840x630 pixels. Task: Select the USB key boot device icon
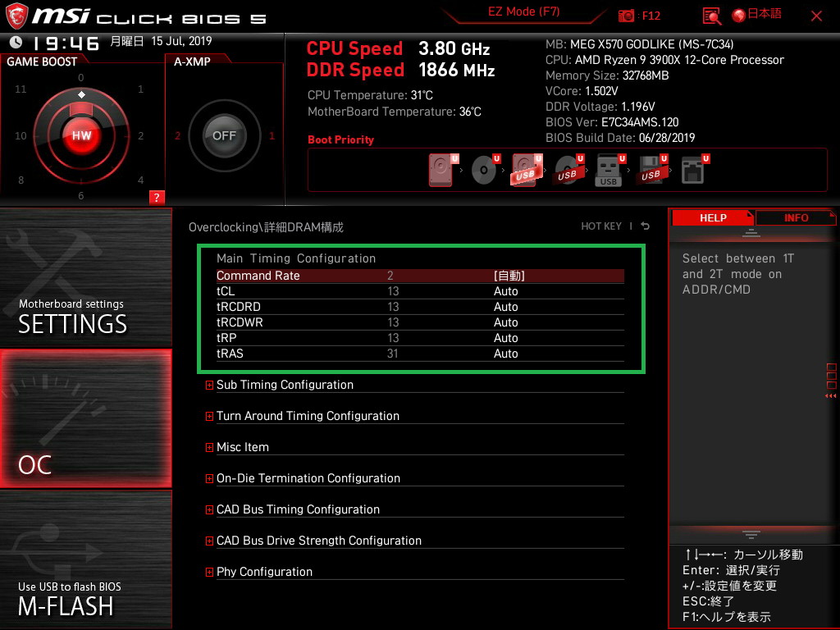(x=610, y=170)
